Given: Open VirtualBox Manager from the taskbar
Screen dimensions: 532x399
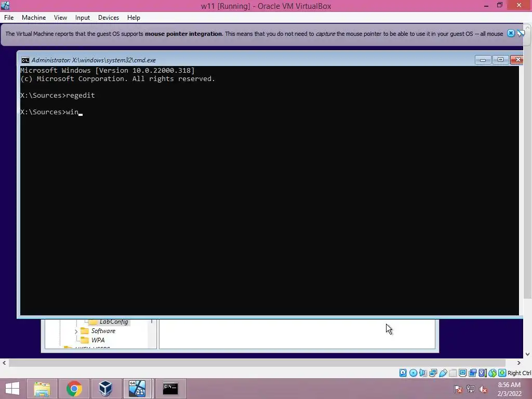Looking at the screenshot, I should coord(105,389).
